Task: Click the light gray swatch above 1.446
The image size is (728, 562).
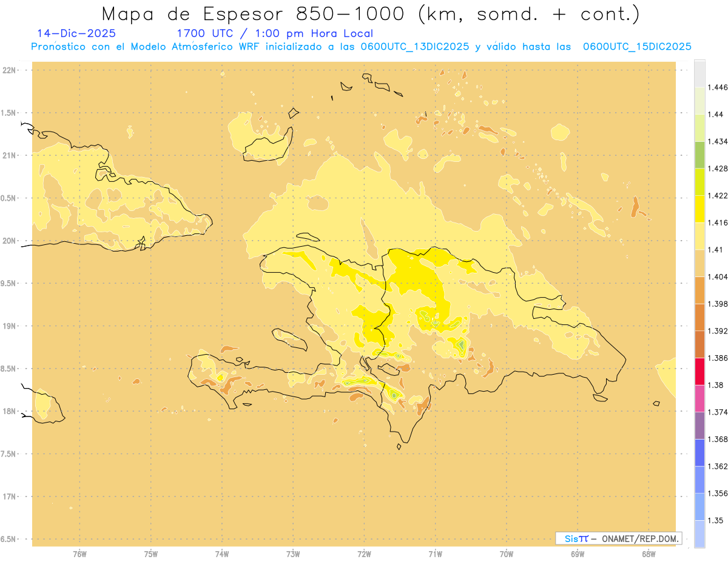Action: (699, 73)
